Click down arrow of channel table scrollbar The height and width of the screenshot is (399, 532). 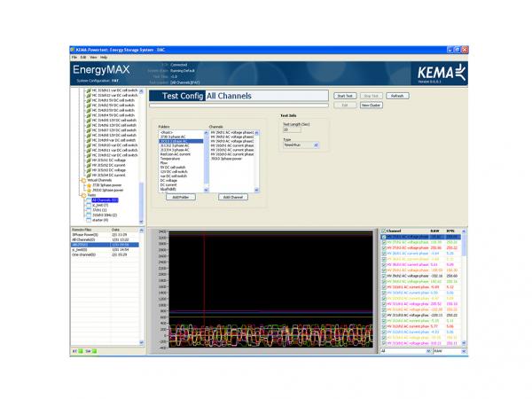464,343
